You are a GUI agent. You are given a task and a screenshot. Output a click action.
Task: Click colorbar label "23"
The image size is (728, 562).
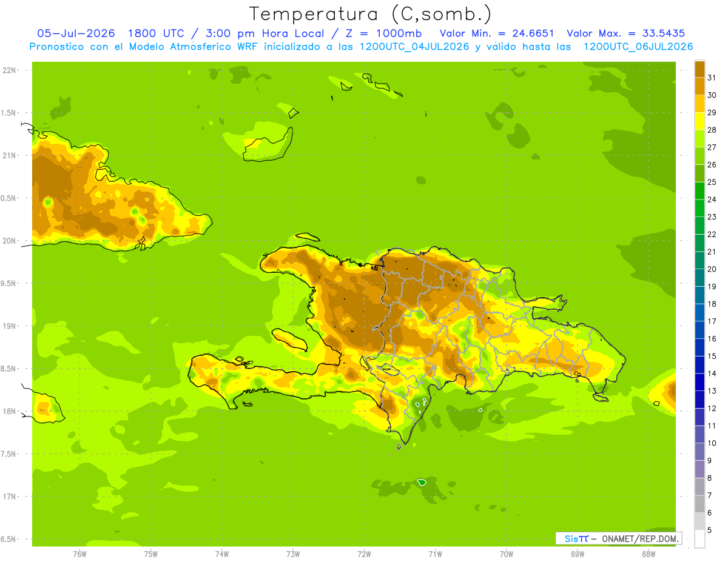[712, 217]
